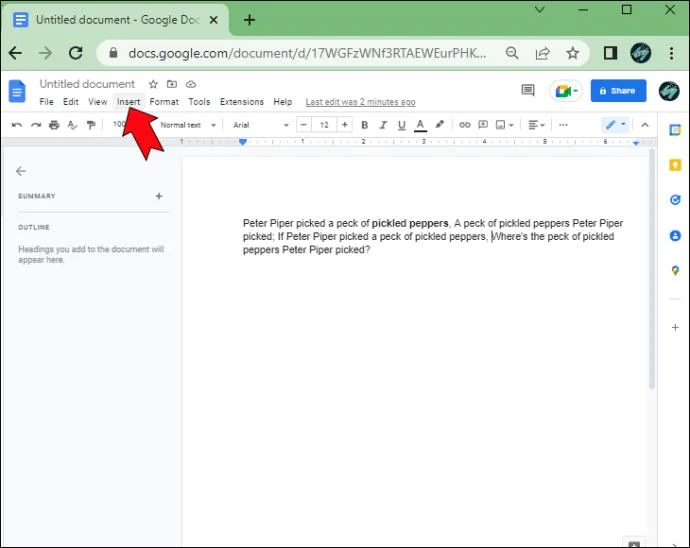690x548 pixels.
Task: Get add-ons with side panel plus icon
Action: 675,327
